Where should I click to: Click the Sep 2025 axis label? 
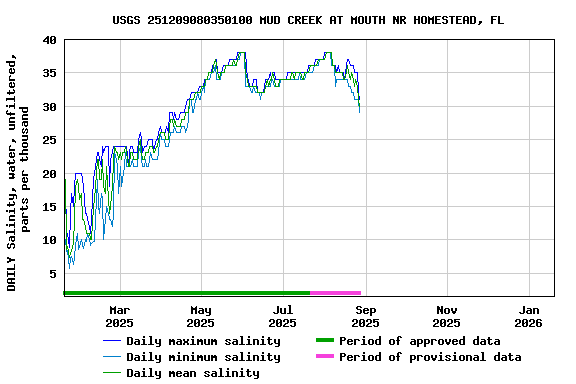pyautogui.click(x=366, y=317)
